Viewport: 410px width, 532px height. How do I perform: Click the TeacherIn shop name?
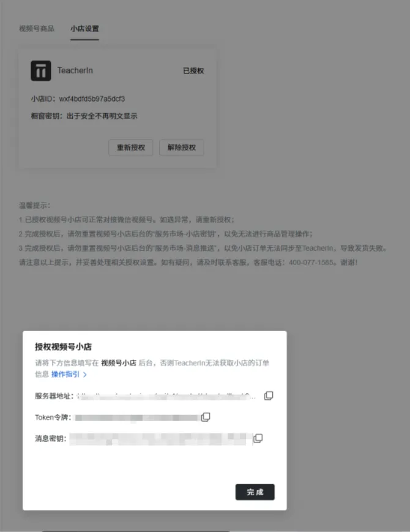click(75, 70)
